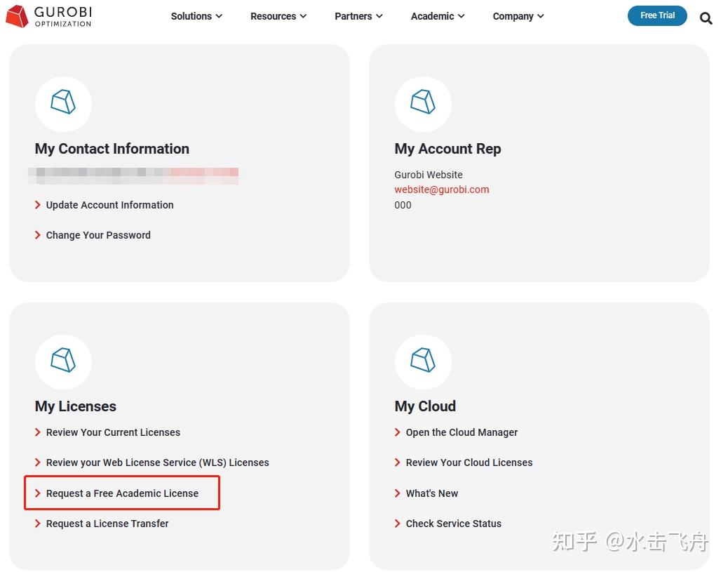Image resolution: width=728 pixels, height=572 pixels.
Task: Email website@gurobi.com
Action: coord(442,189)
